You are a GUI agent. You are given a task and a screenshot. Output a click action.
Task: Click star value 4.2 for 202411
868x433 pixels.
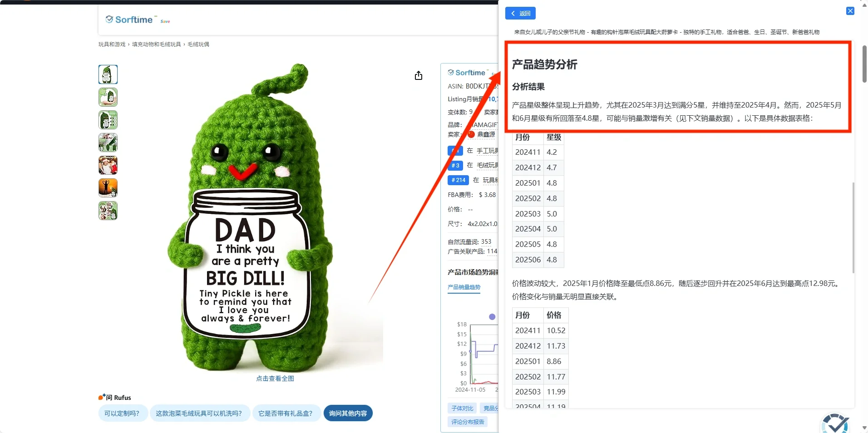click(552, 153)
